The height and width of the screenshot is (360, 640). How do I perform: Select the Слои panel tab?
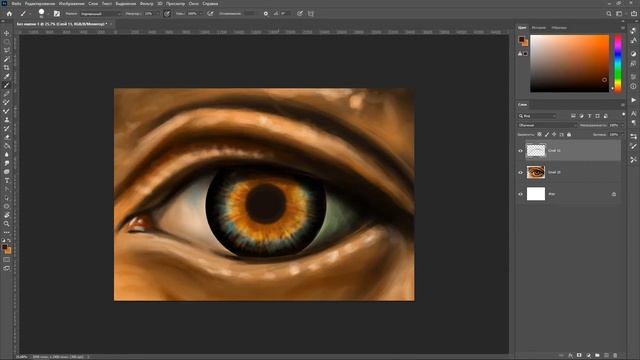[x=522, y=104]
